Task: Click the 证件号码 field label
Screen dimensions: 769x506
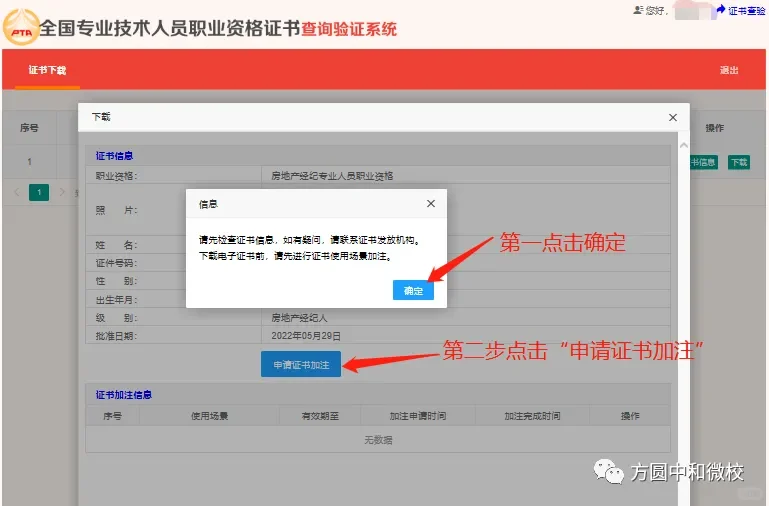Action: [x=116, y=263]
